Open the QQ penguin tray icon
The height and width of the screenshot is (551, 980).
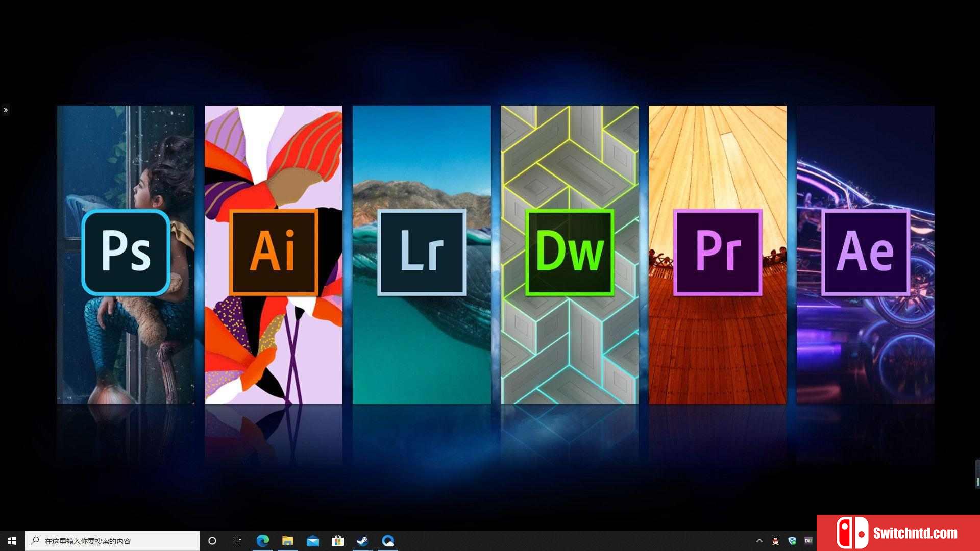pos(775,541)
